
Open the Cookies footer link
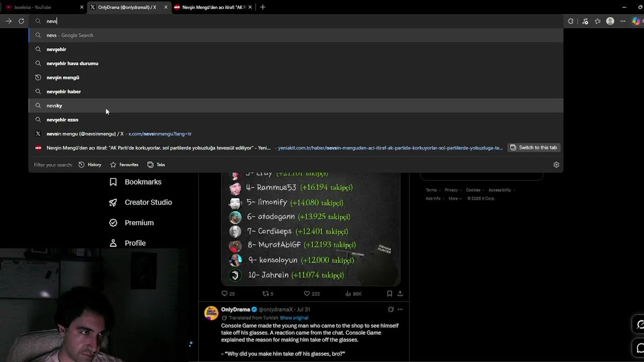[473, 190]
